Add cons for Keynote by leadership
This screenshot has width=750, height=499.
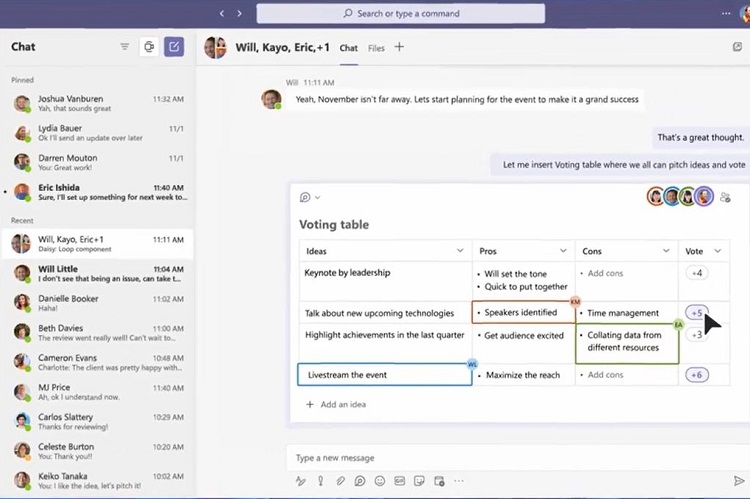605,273
